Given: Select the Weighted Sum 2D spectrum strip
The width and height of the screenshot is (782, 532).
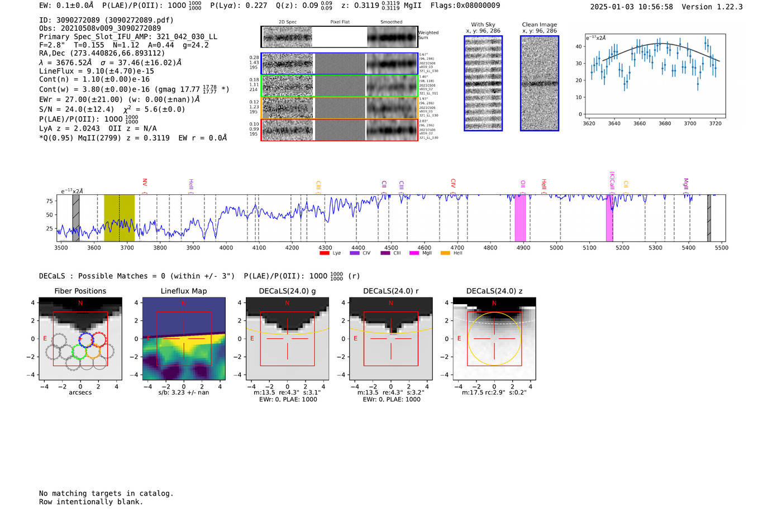Looking at the screenshot, I should point(339,37).
